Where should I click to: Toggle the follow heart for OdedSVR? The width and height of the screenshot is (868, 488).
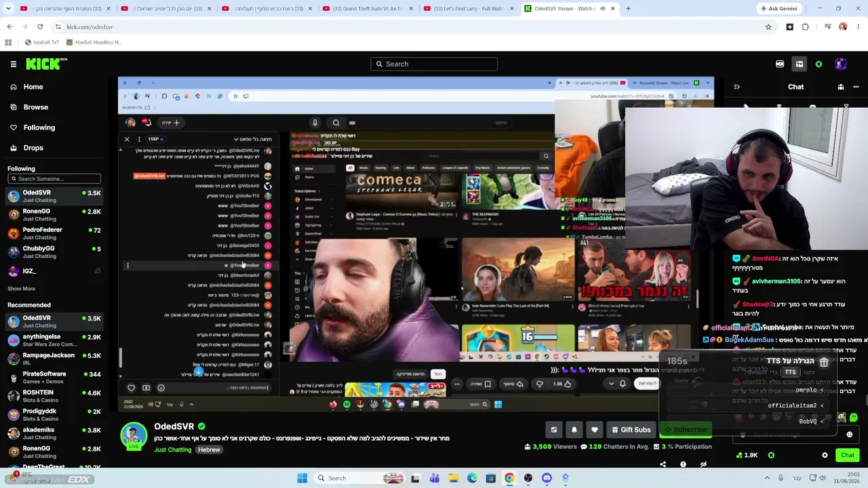tap(595, 430)
